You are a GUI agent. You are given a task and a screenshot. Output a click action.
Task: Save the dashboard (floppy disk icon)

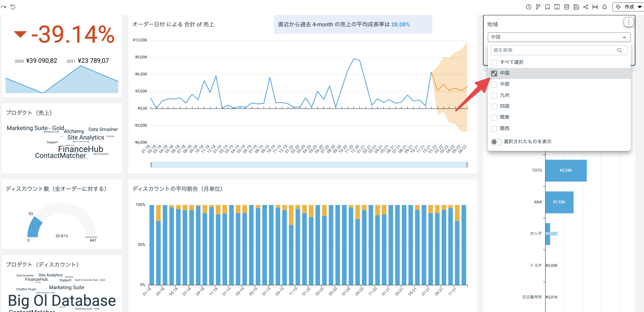pos(576,7)
